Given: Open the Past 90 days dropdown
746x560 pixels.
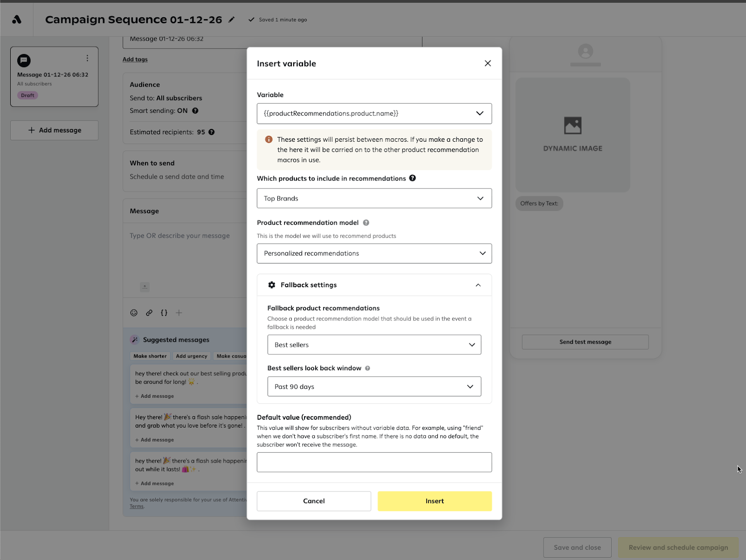Looking at the screenshot, I should (374, 387).
